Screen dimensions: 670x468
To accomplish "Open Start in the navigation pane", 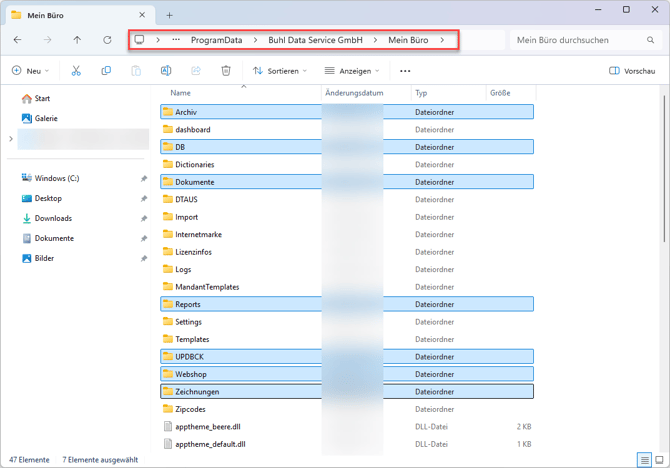I will point(36,98).
